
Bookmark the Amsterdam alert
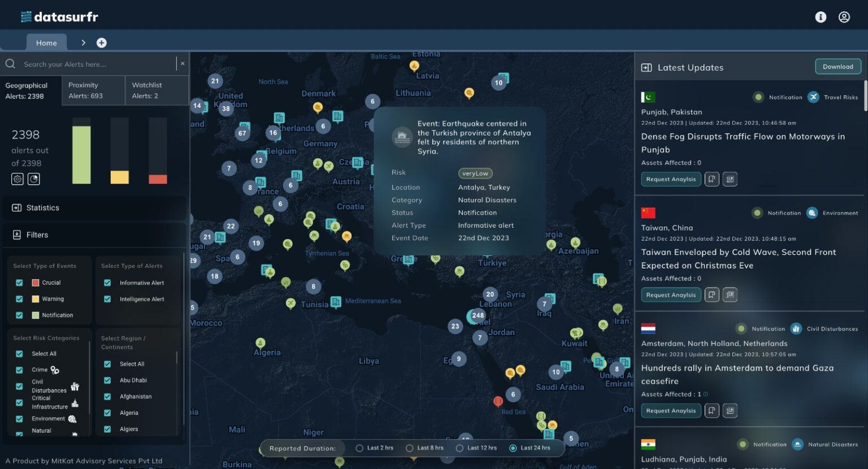[712, 411]
